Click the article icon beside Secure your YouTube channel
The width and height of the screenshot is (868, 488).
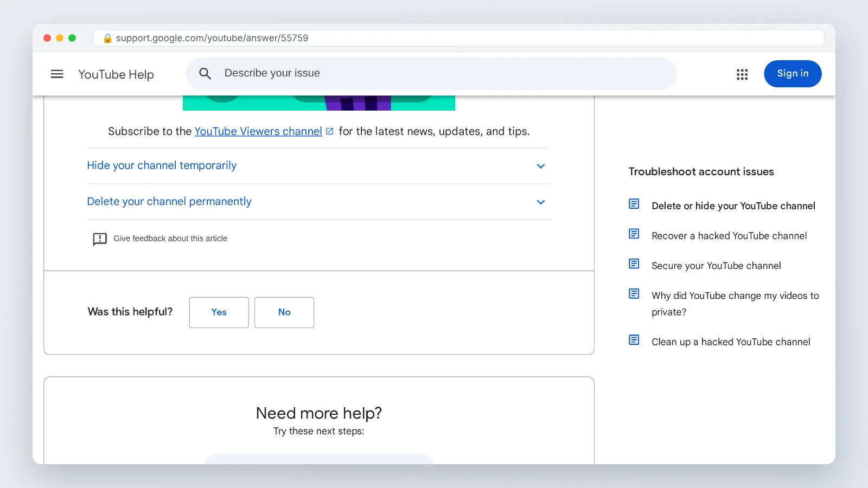(x=634, y=264)
